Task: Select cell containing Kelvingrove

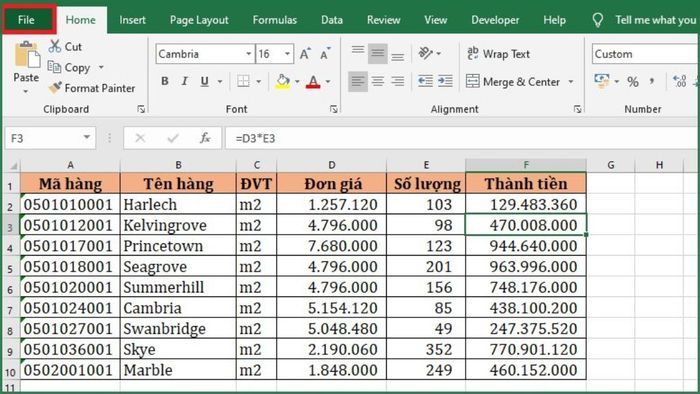Action: click(x=178, y=225)
